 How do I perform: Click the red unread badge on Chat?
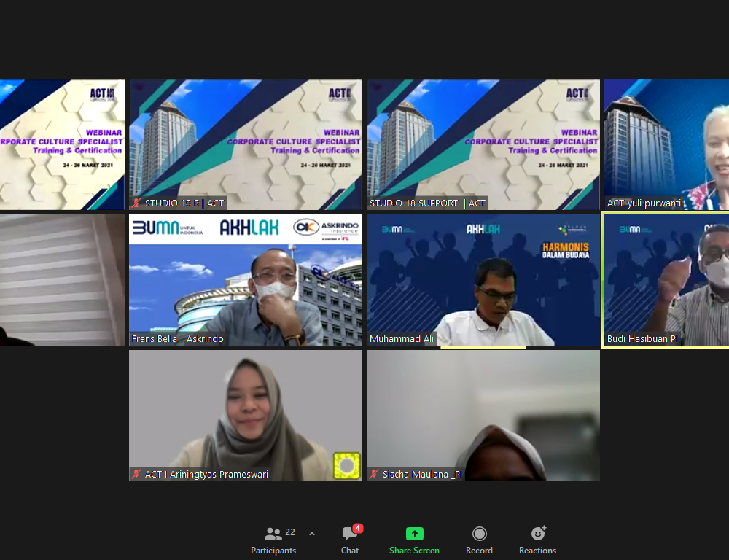(x=358, y=528)
